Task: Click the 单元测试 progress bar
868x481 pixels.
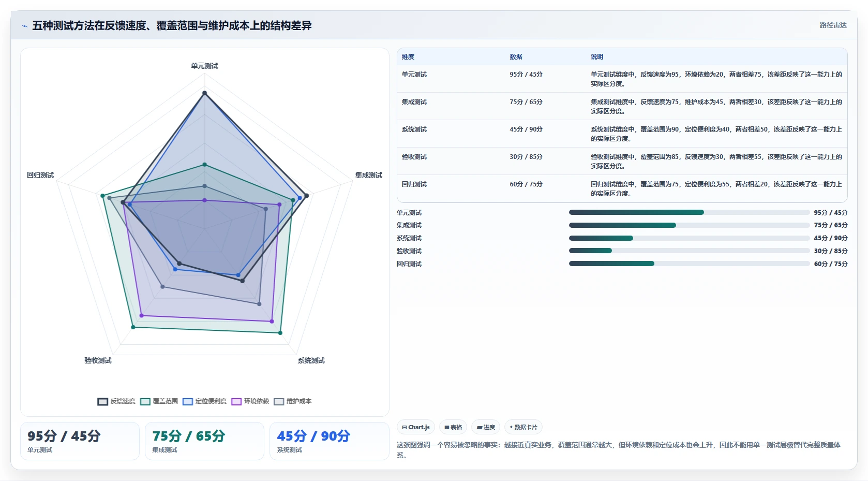Action: 689,212
